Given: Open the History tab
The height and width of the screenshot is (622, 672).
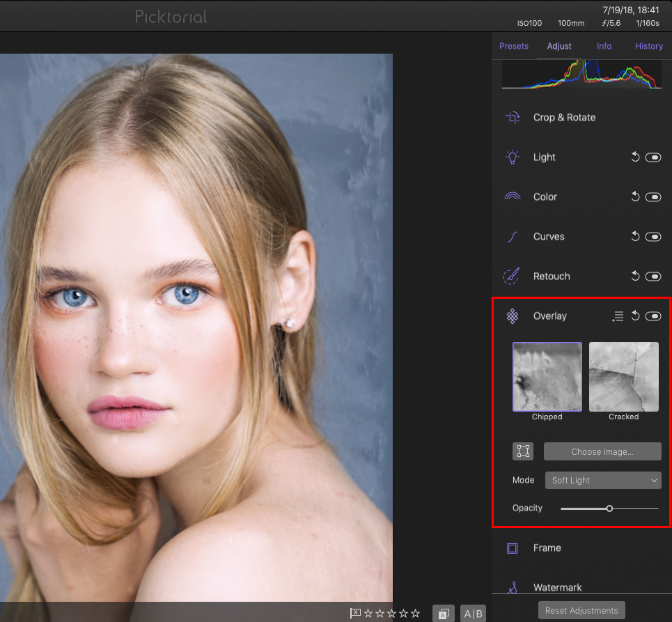Looking at the screenshot, I should click(648, 46).
